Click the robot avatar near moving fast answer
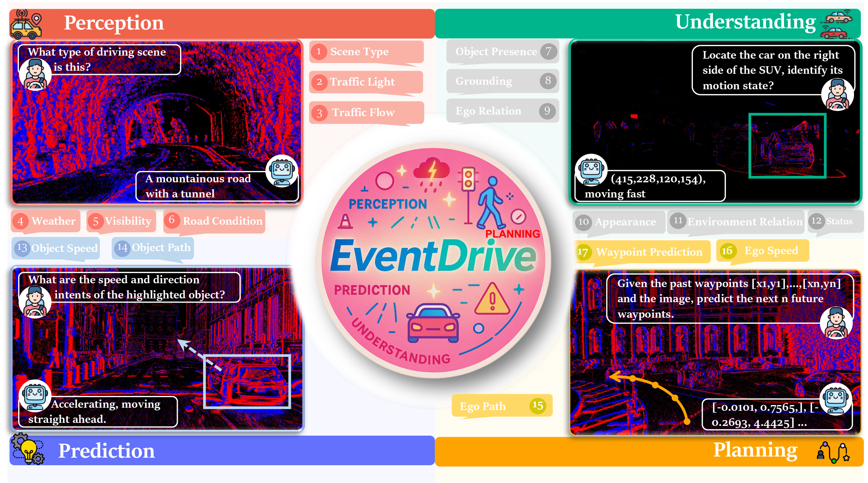Screen dimensions: 868x483 click(591, 170)
